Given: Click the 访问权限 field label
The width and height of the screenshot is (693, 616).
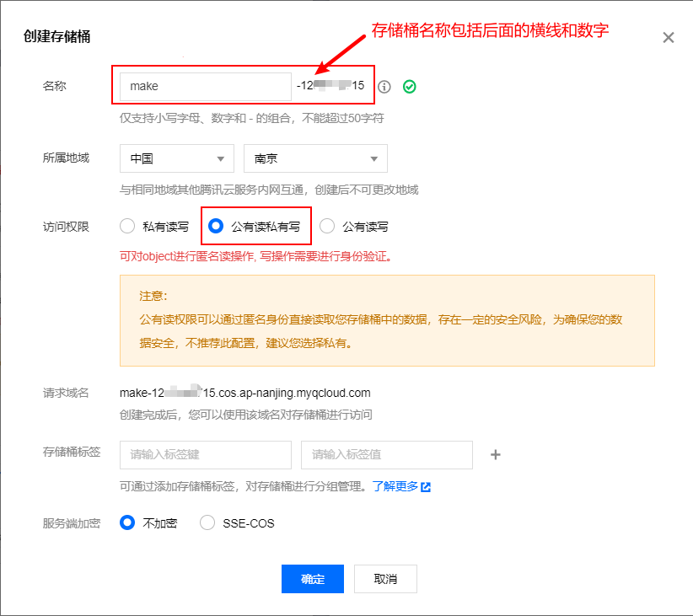Looking at the screenshot, I should (x=66, y=227).
